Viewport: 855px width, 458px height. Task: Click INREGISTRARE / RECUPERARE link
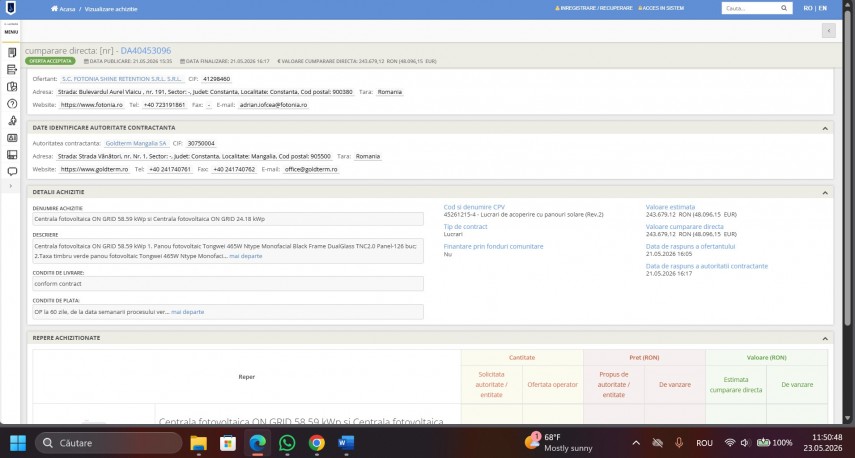594,8
